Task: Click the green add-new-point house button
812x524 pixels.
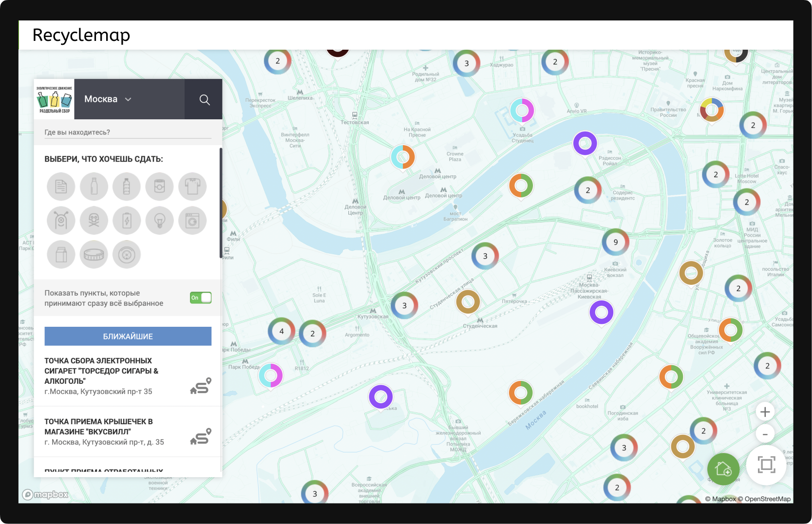Action: (723, 469)
